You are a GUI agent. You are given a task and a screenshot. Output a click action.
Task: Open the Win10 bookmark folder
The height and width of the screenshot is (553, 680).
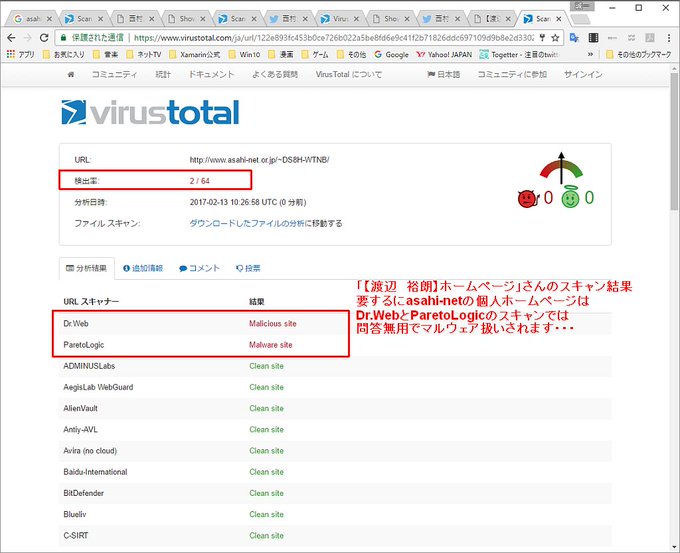coord(244,55)
